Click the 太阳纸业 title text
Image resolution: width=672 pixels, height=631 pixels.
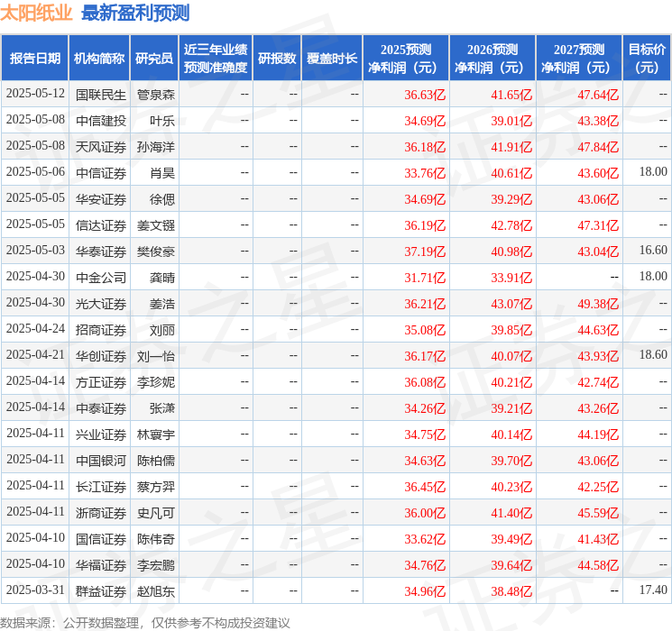pos(36,13)
